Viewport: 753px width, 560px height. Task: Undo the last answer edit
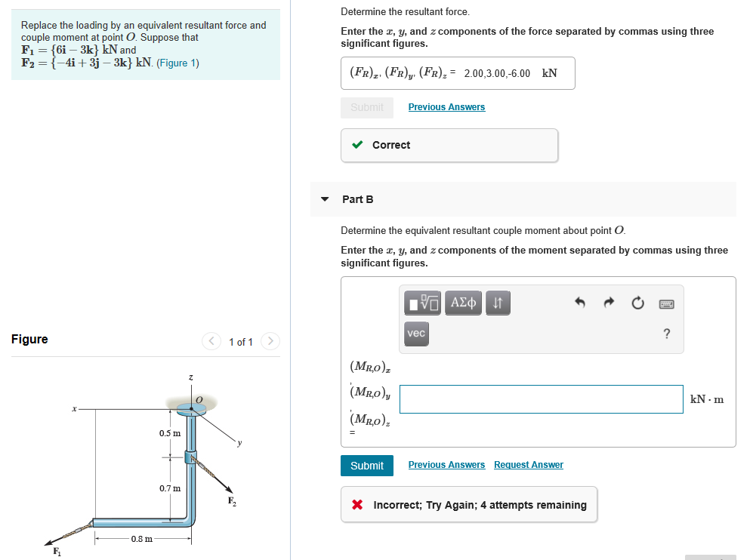580,302
